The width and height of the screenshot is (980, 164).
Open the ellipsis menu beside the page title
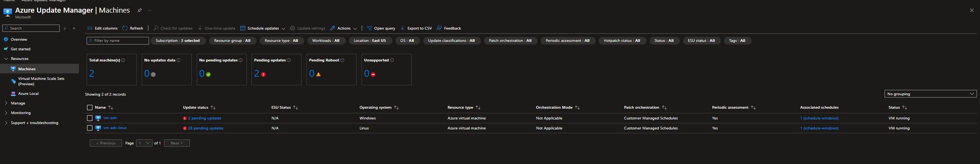pyautogui.click(x=150, y=10)
